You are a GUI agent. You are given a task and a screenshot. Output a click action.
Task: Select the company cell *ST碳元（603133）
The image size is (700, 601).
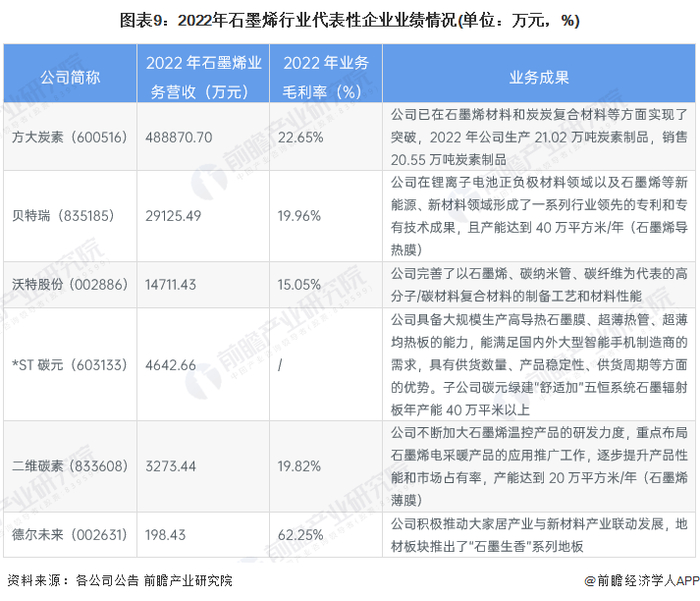(70, 364)
